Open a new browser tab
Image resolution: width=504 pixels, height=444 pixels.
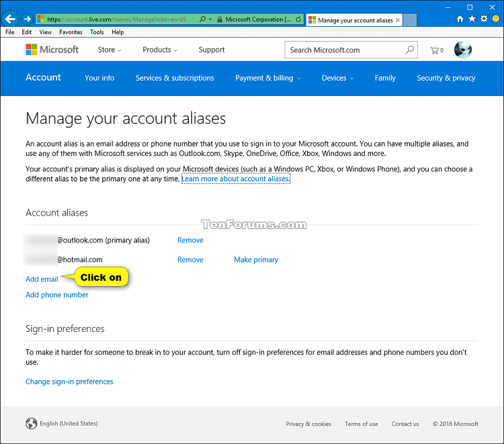click(x=410, y=19)
